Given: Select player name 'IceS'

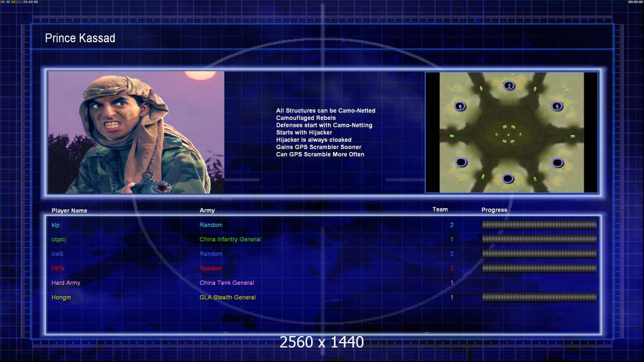Looking at the screenshot, I should (x=57, y=254).
